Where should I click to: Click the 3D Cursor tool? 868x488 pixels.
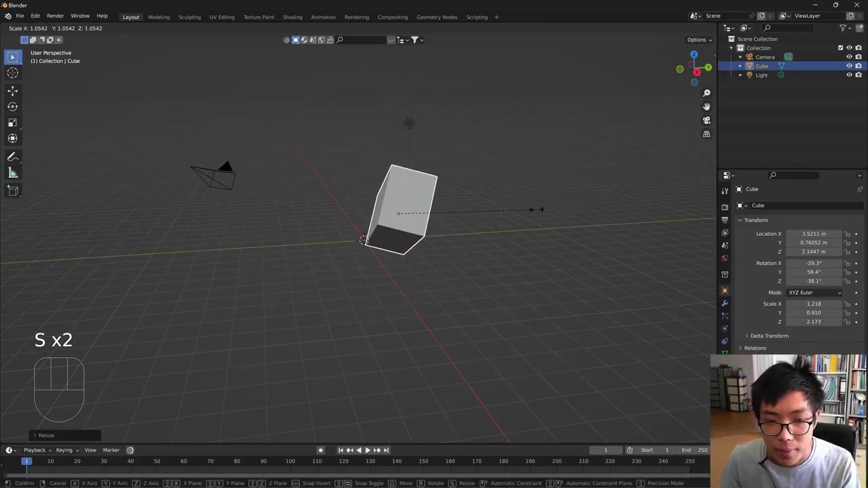tap(12, 73)
